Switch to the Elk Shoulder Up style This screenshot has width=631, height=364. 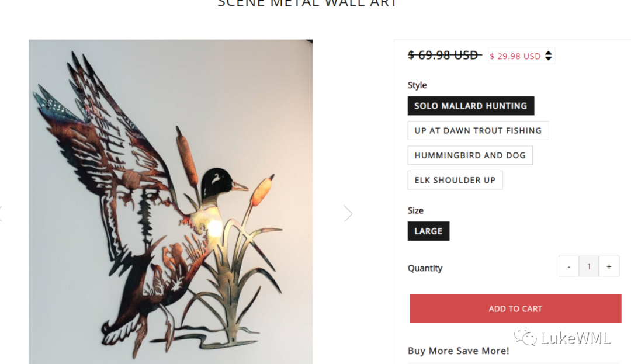click(455, 180)
